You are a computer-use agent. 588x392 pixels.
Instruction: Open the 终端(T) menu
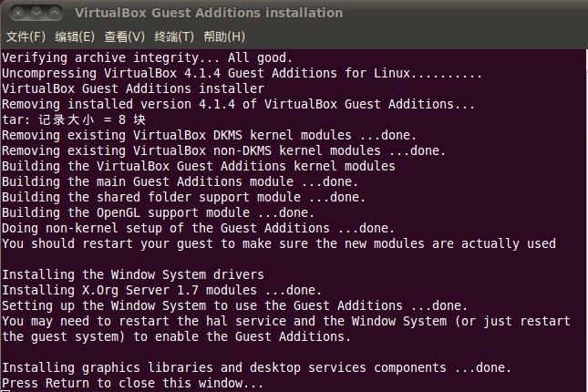(174, 36)
